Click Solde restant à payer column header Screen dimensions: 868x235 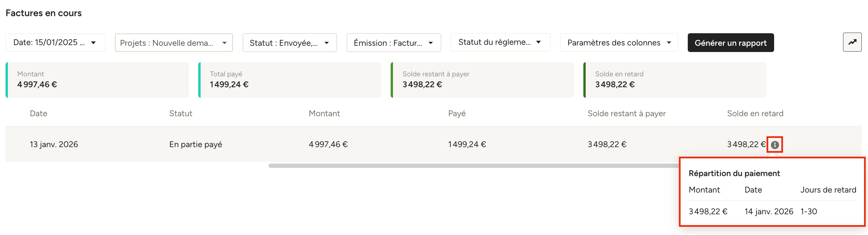coord(626,114)
